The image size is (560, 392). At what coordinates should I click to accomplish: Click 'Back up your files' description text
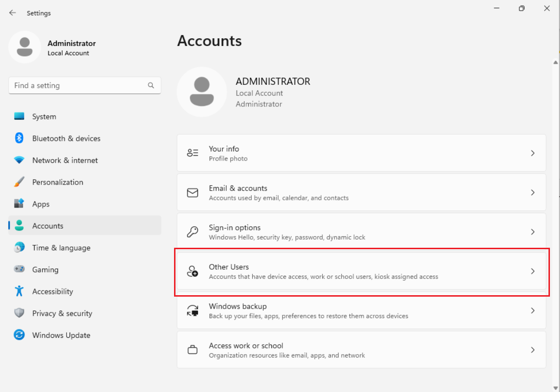click(x=308, y=316)
